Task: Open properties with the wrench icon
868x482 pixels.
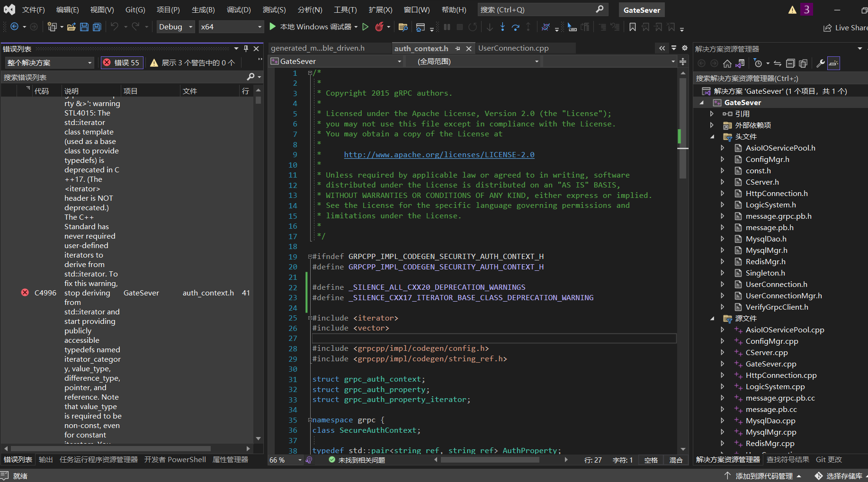Action: coord(821,63)
